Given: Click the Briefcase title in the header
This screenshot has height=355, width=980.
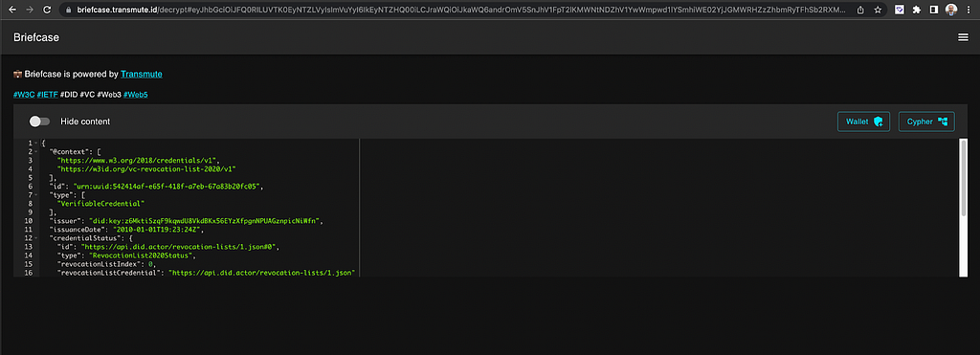Looking at the screenshot, I should point(36,37).
